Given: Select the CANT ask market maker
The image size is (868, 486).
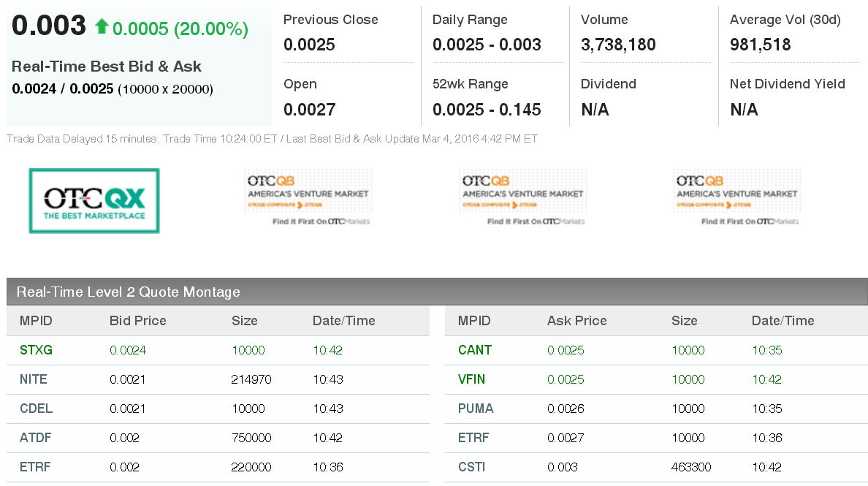Looking at the screenshot, I should (x=474, y=350).
